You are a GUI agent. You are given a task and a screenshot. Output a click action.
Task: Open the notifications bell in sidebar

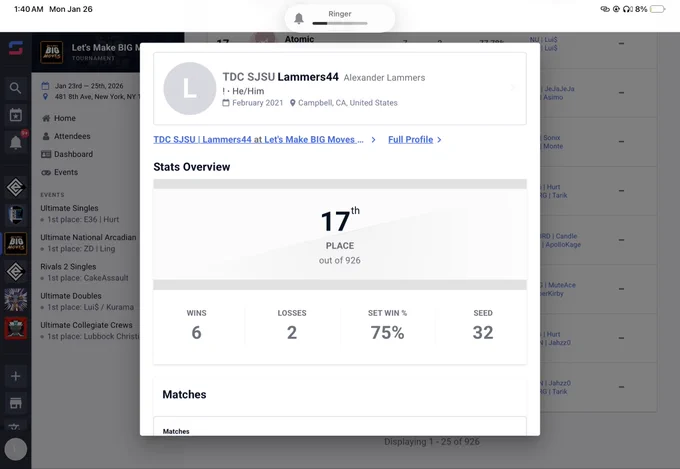(16, 142)
